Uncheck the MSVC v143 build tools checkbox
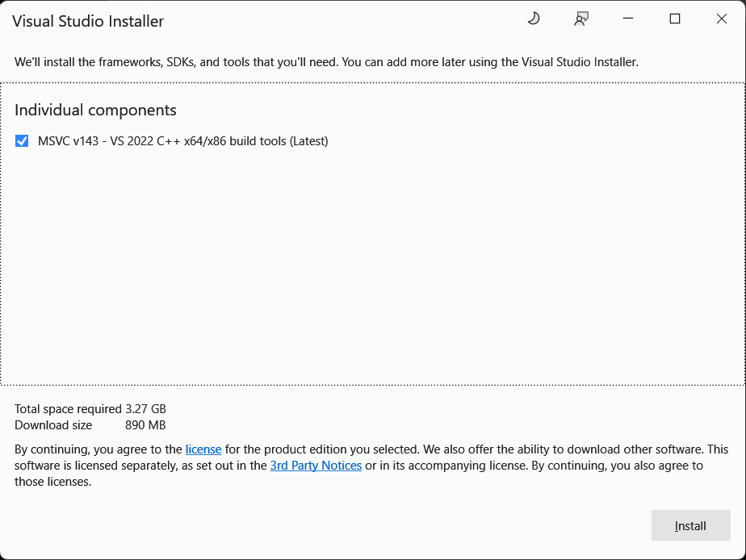The width and height of the screenshot is (746, 560). (22, 141)
